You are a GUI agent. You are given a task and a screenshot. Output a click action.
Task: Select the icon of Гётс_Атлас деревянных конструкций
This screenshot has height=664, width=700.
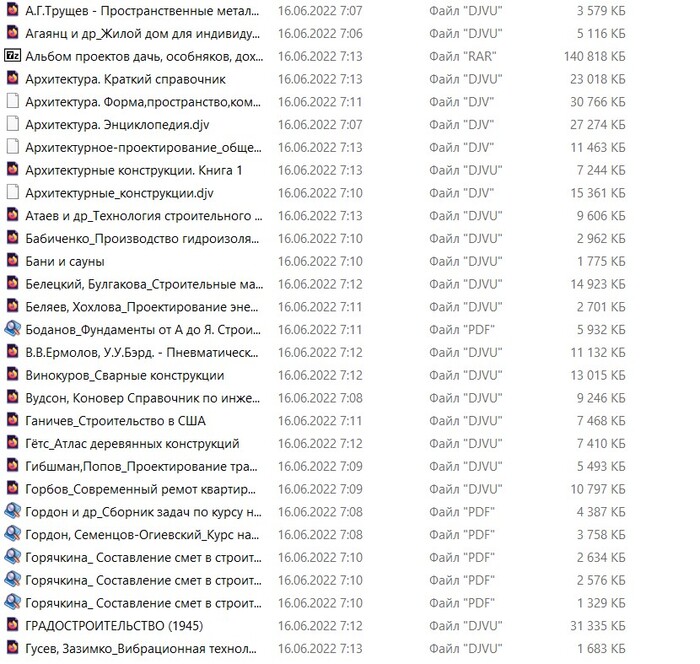point(12,443)
